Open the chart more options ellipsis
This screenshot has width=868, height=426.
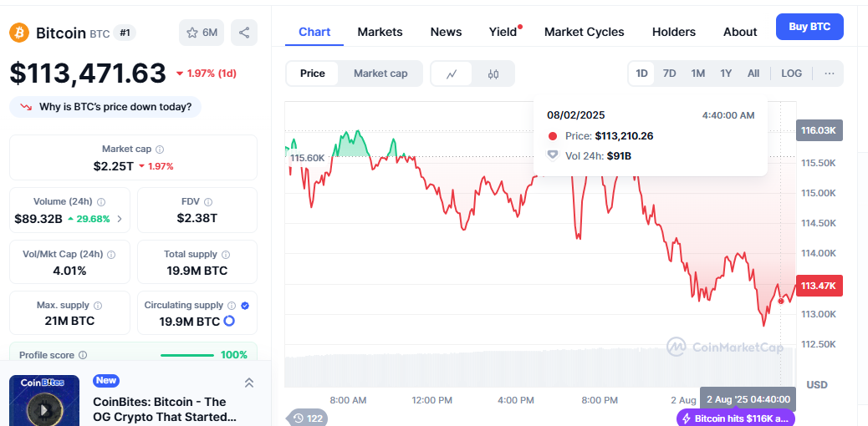click(829, 74)
